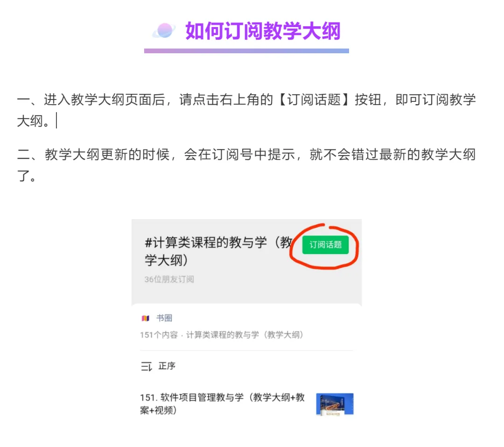The width and height of the screenshot is (504, 447).
Task: Open the 书圈 account link
Action: click(x=164, y=318)
